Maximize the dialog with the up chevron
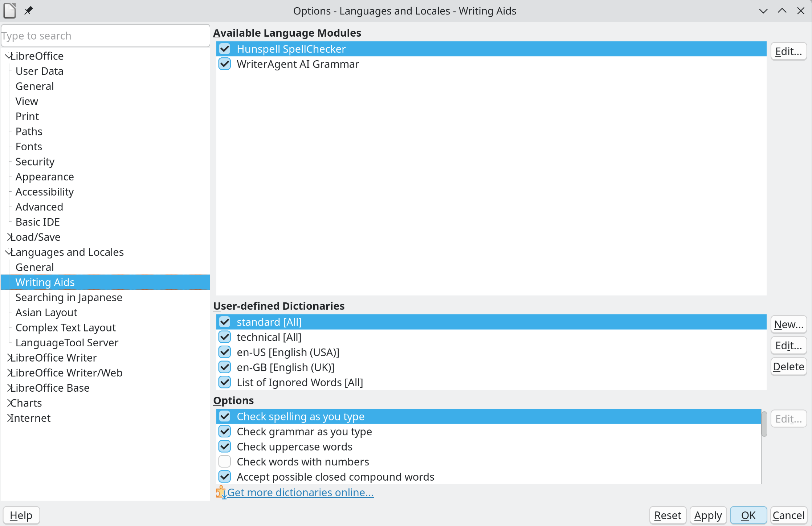Viewport: 812px width, 526px height. point(782,11)
